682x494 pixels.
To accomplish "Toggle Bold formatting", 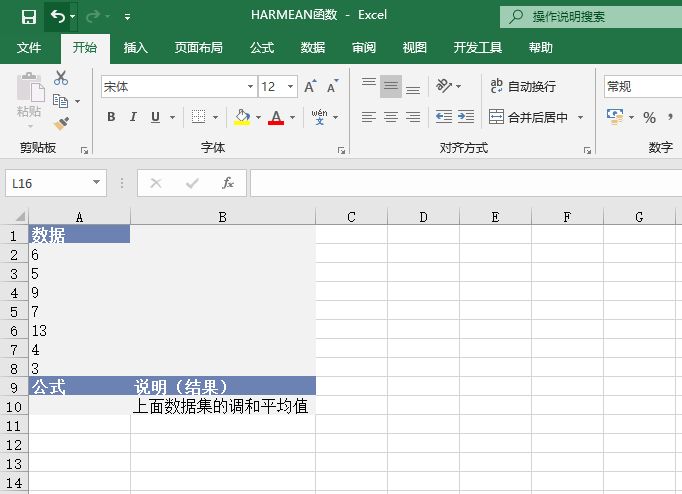I will [x=111, y=117].
